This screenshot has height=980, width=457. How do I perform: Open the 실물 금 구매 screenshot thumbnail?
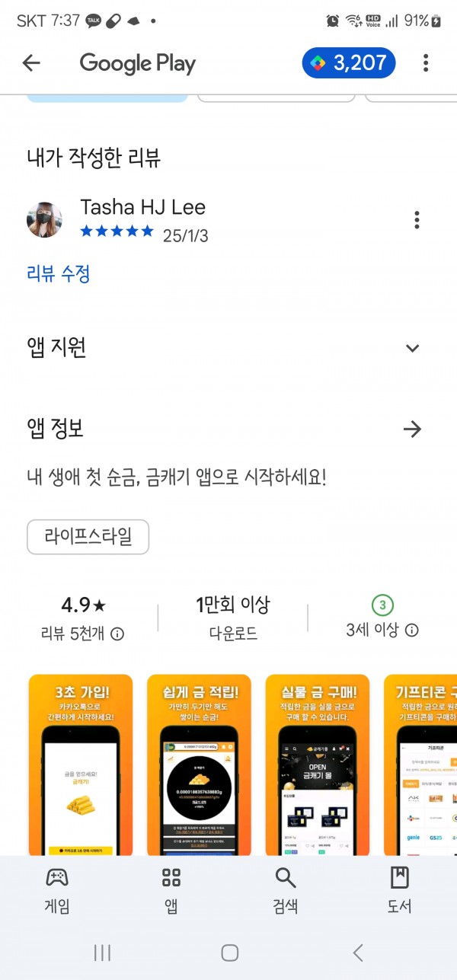pos(318,765)
